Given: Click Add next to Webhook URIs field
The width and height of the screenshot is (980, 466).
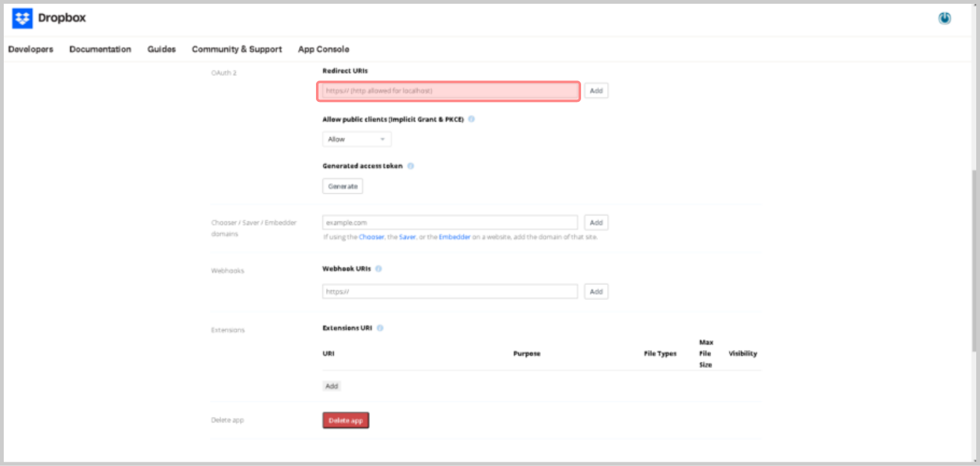Looking at the screenshot, I should tap(596, 292).
